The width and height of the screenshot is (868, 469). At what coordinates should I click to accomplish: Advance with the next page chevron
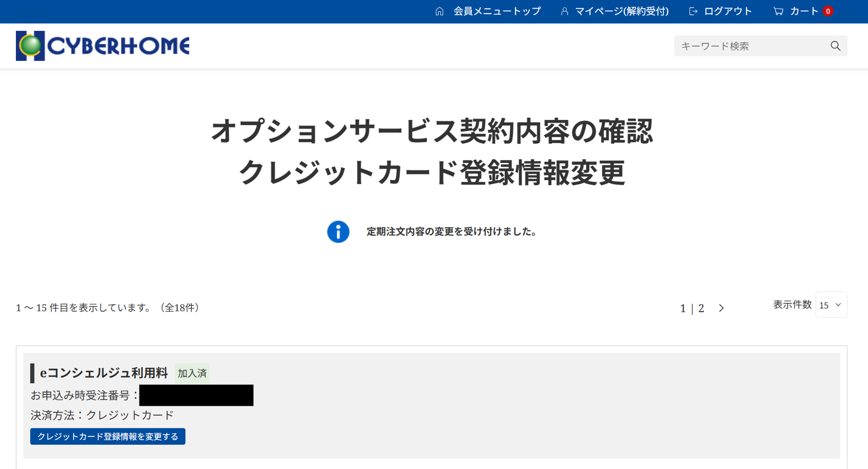(721, 309)
